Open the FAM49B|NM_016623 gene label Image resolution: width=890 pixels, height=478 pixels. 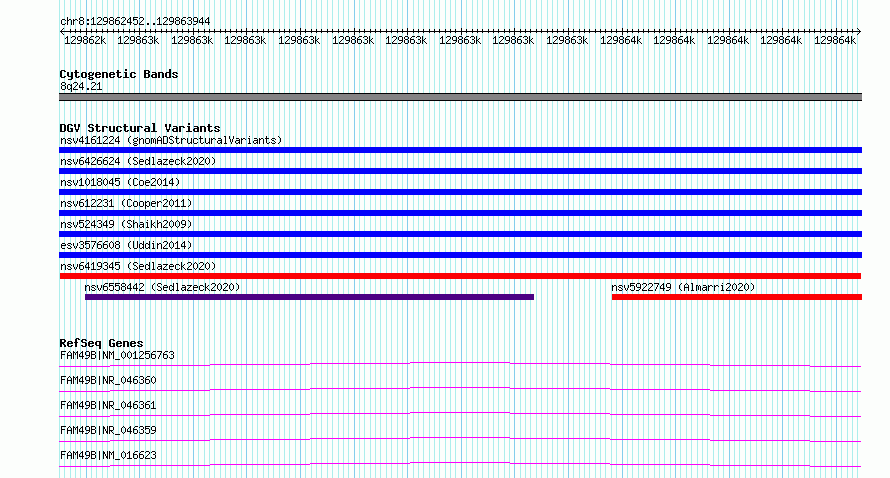108,455
